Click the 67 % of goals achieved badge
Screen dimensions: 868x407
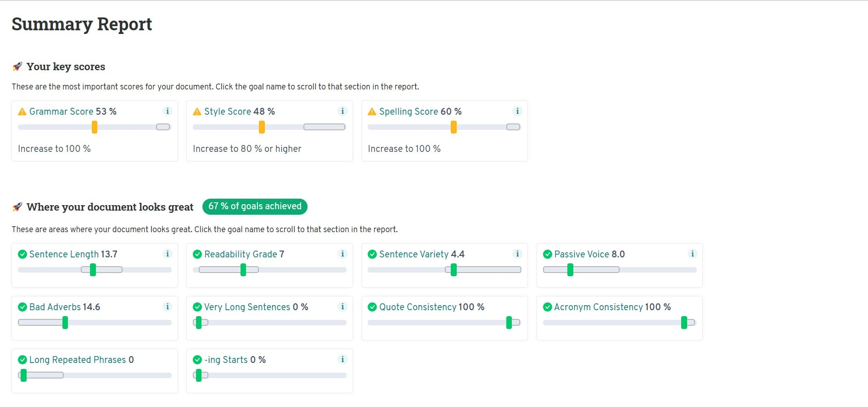[255, 206]
